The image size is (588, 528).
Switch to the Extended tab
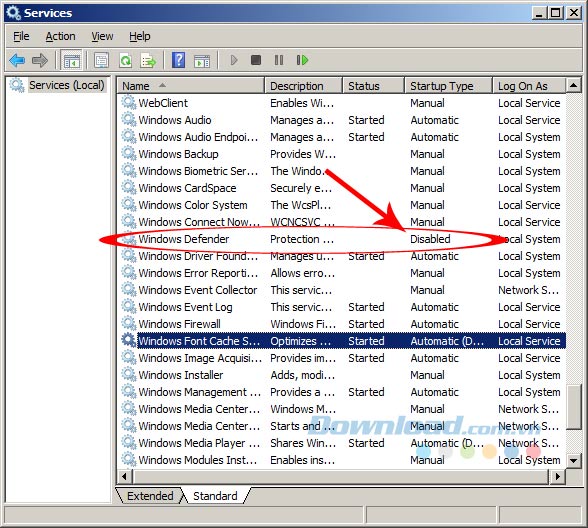[150, 496]
